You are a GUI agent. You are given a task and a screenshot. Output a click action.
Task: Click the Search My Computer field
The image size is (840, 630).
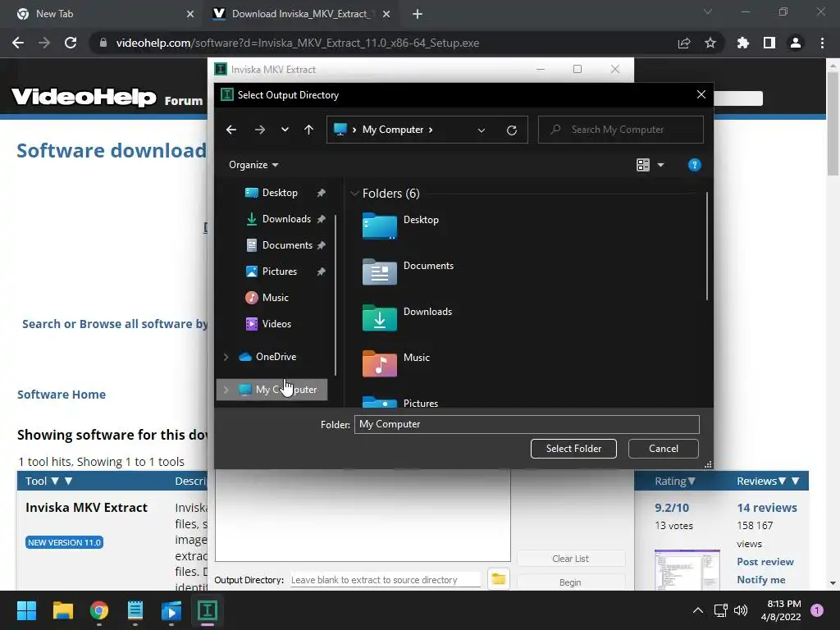[x=620, y=130]
